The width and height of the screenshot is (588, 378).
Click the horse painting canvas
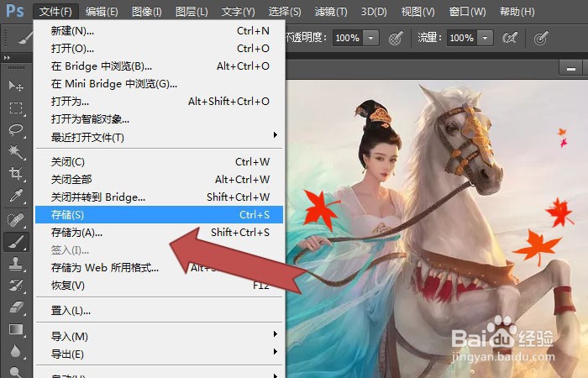pyautogui.click(x=437, y=228)
